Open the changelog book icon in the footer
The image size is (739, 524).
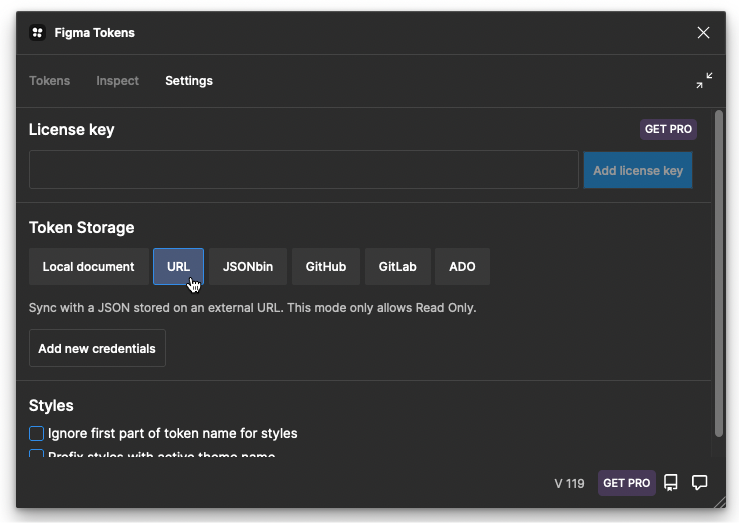[x=671, y=483]
